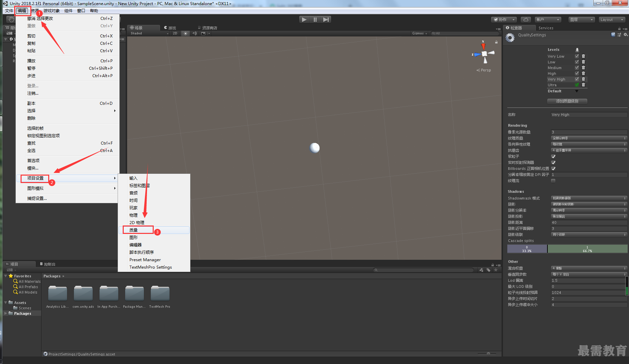Click the 协作 Collab button
Image resolution: width=629 pixels, height=364 pixels.
click(504, 20)
